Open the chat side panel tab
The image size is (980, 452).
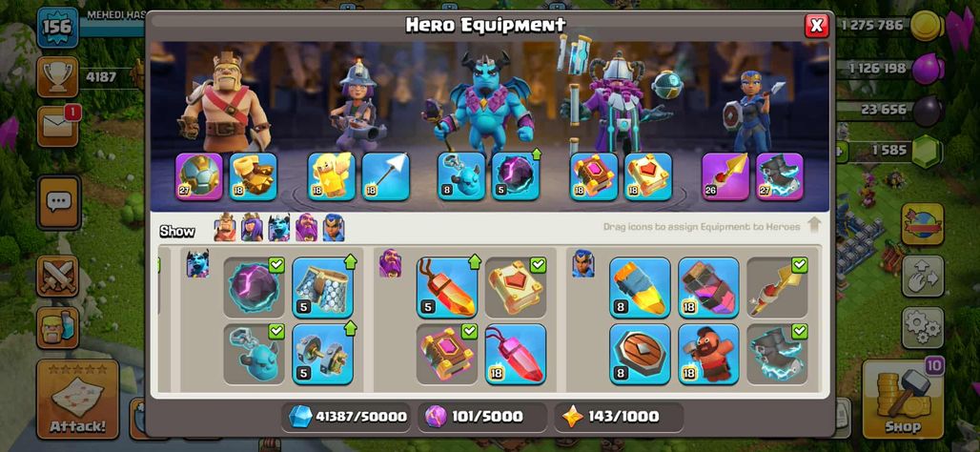point(59,202)
